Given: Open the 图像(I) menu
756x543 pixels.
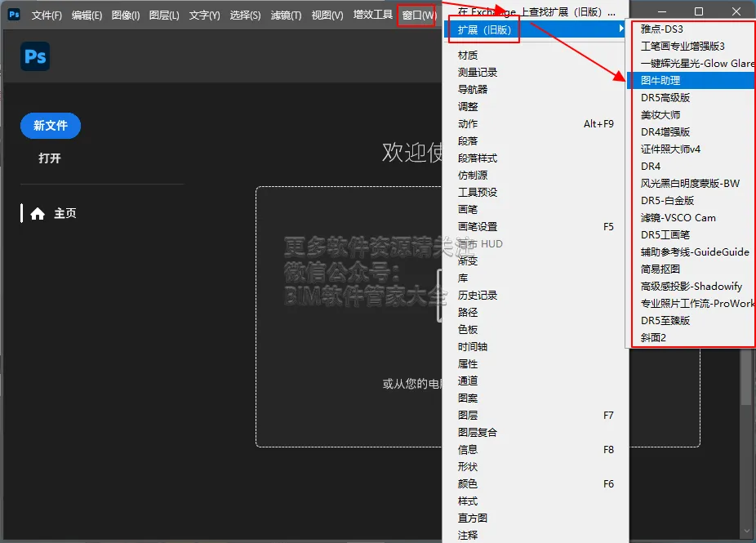Looking at the screenshot, I should 126,16.
